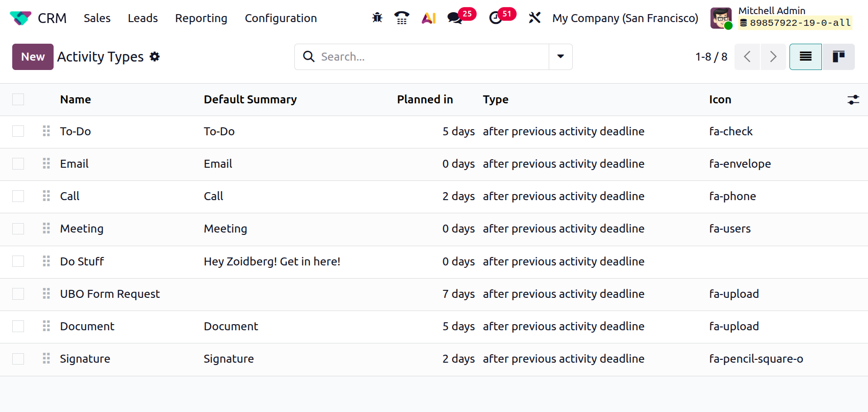Open the Configuration menu
This screenshot has height=412, width=868.
tap(281, 18)
